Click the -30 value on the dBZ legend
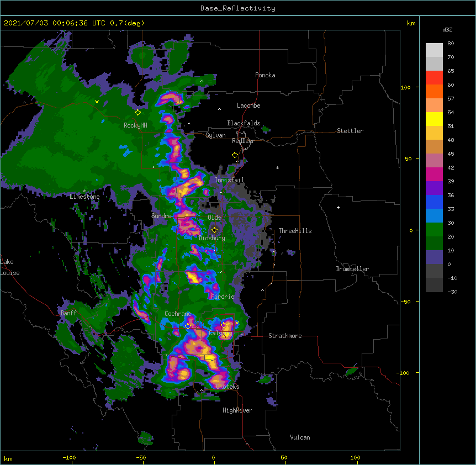 pos(452,292)
